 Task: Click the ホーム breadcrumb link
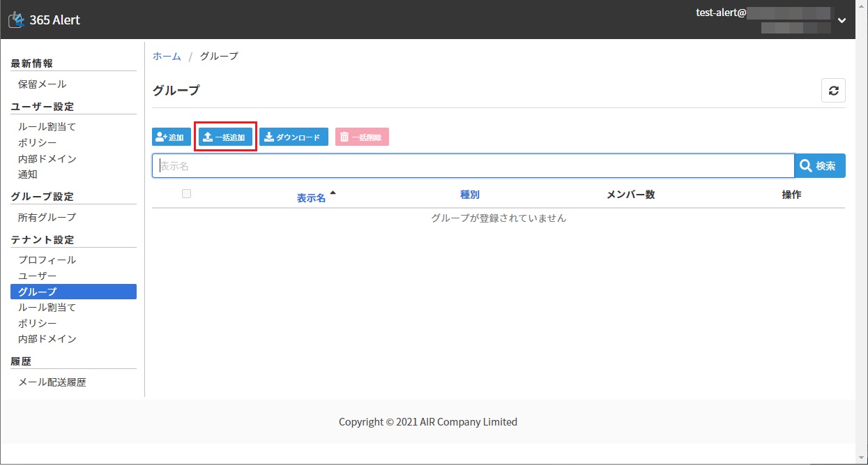(x=167, y=57)
